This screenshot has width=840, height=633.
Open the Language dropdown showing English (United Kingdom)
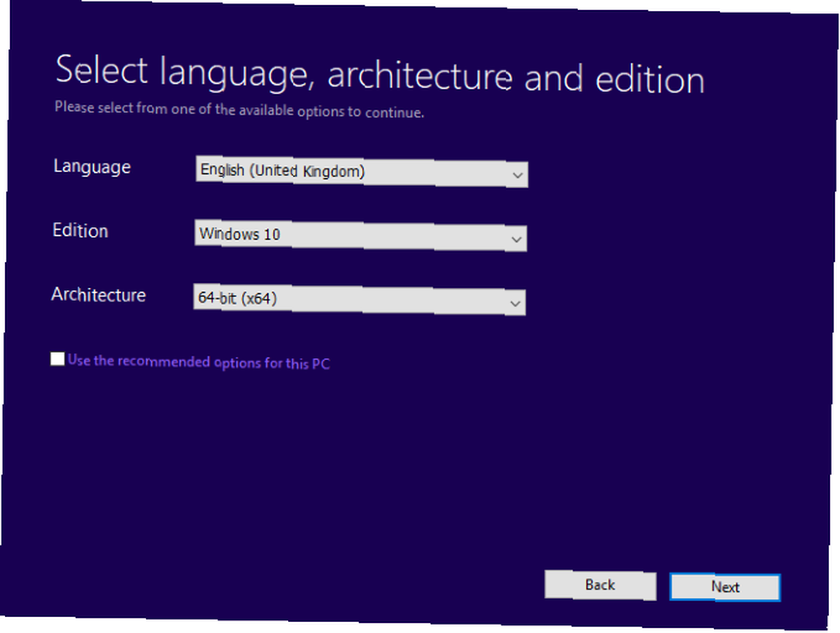coord(361,171)
